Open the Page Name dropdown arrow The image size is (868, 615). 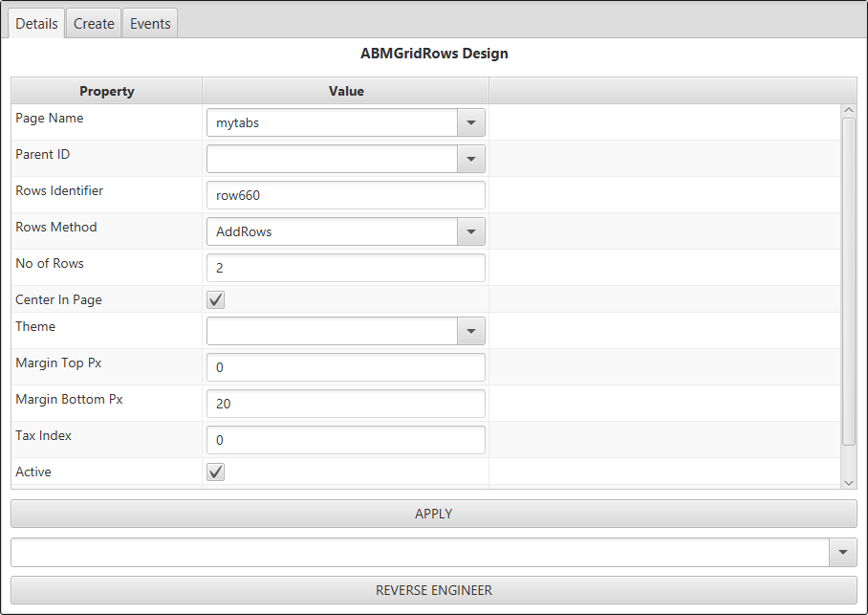coord(470,122)
